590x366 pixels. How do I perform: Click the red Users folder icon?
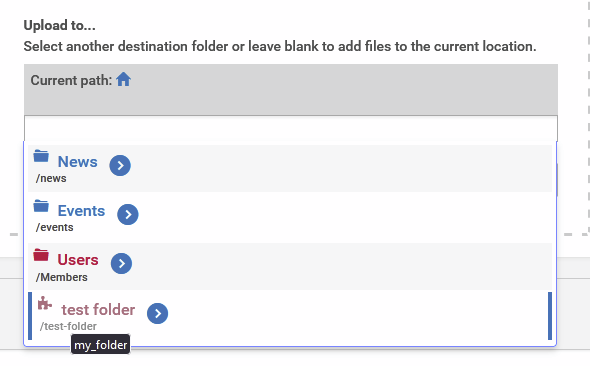(x=41, y=255)
